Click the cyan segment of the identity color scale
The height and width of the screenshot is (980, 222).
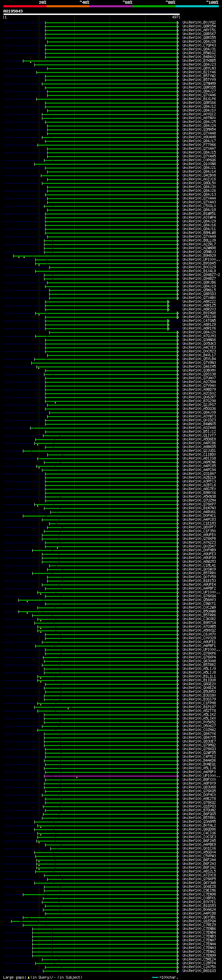197,6
